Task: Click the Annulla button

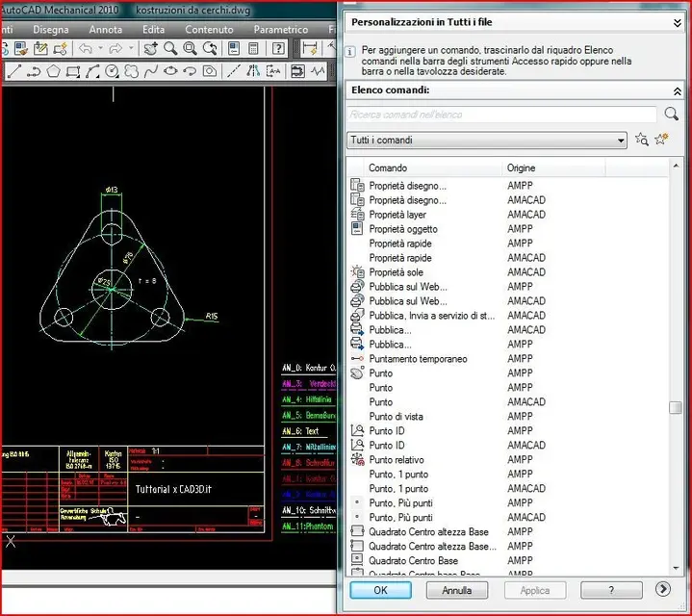Action: point(457,590)
